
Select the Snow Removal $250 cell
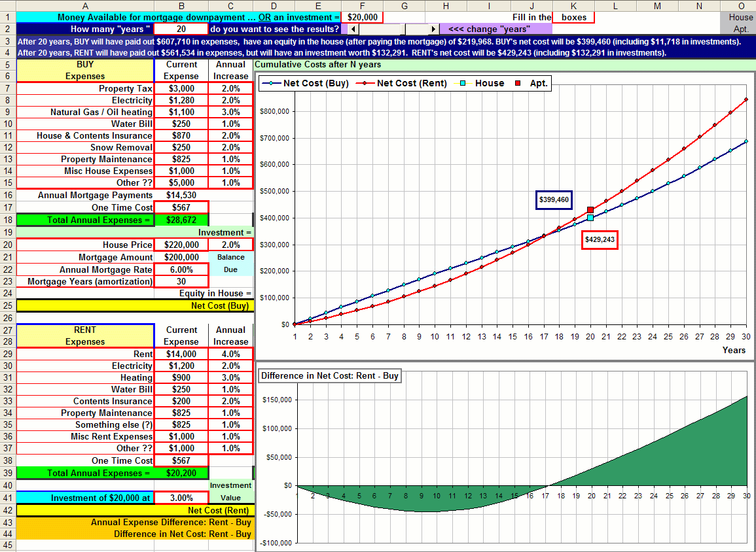click(x=181, y=147)
